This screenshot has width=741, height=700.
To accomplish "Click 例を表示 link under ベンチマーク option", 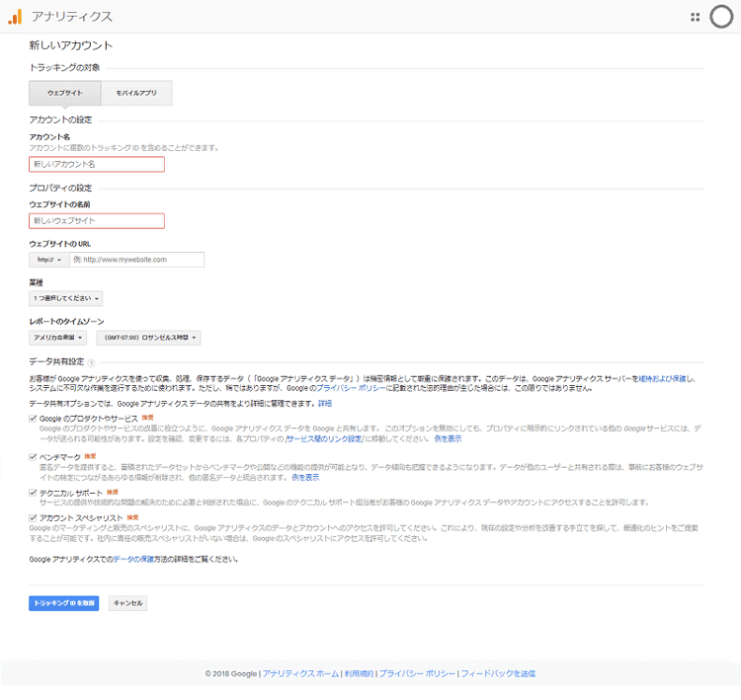I will tap(305, 478).
